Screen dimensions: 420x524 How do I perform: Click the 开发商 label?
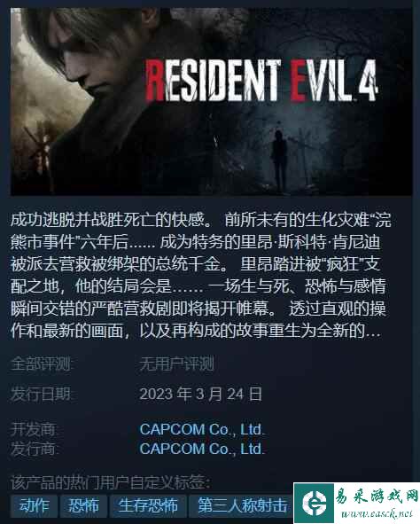pyautogui.click(x=34, y=429)
